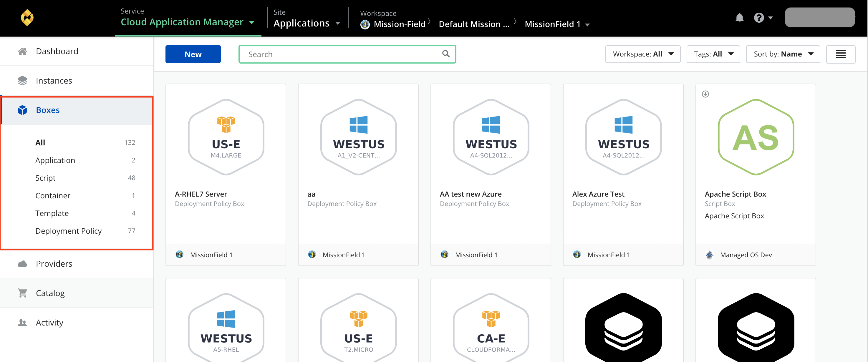The image size is (868, 362).
Task: Click the first black layered hexagon thumbnail
Action: [x=623, y=327]
